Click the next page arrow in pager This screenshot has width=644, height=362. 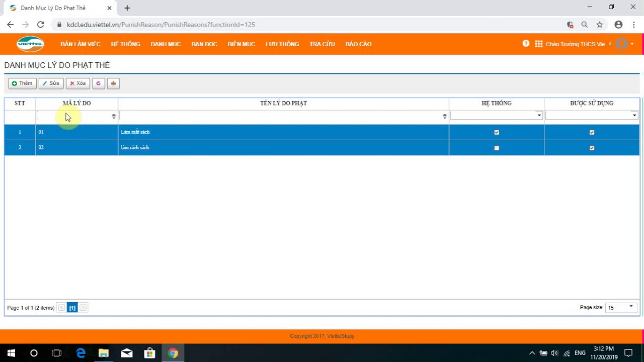coord(84,308)
